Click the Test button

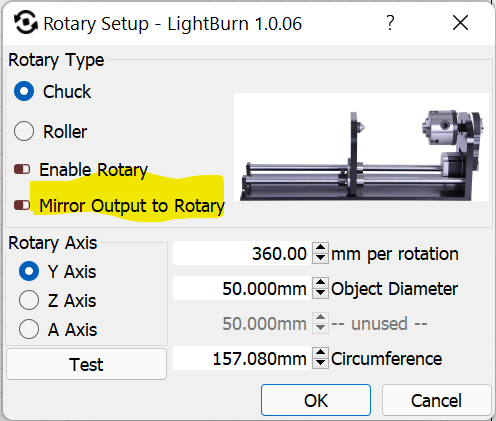86,364
